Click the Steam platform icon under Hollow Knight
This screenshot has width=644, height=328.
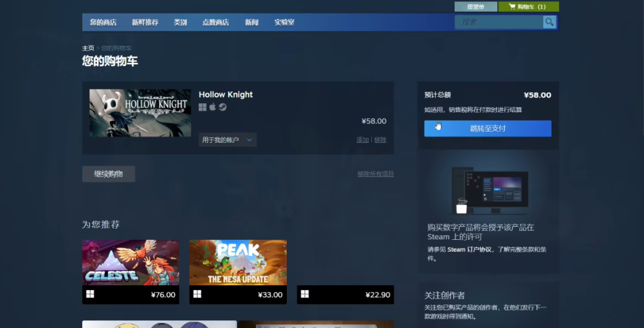(x=223, y=107)
